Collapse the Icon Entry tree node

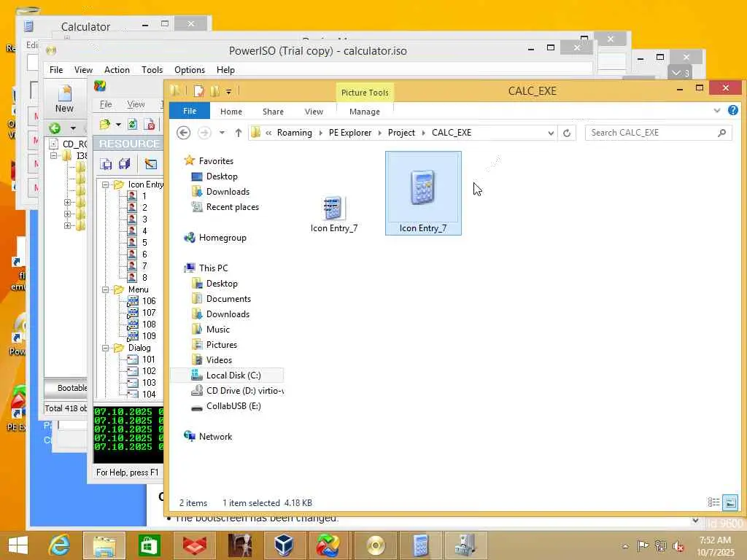tap(105, 184)
